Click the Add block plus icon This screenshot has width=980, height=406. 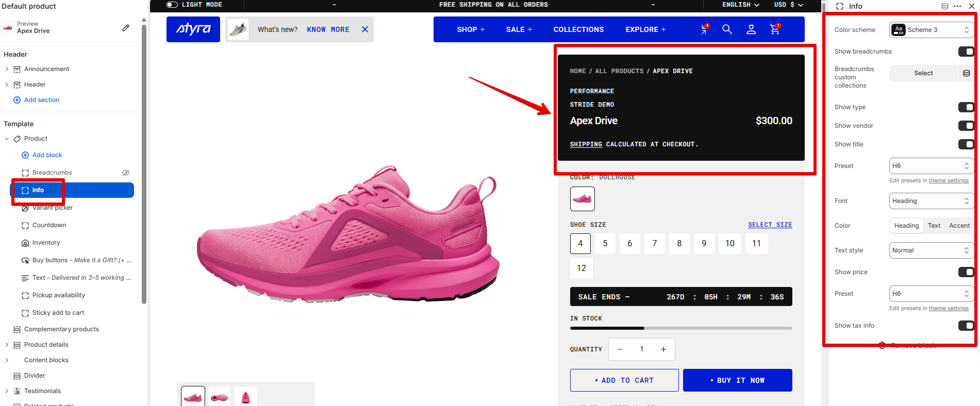tap(25, 155)
